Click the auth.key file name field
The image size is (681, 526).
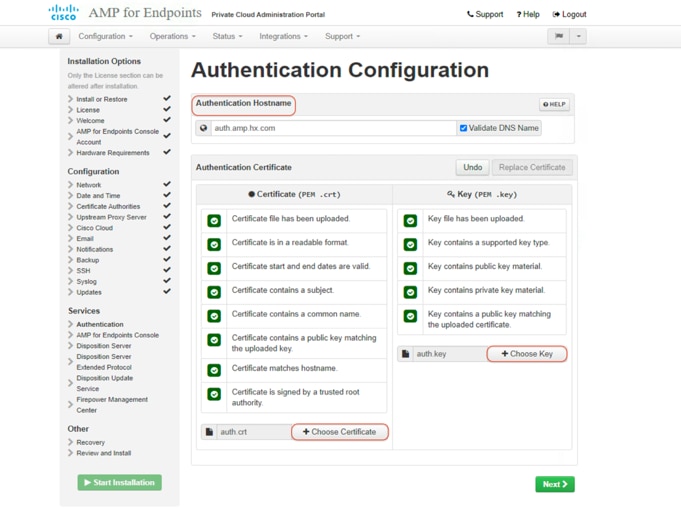[x=450, y=354]
